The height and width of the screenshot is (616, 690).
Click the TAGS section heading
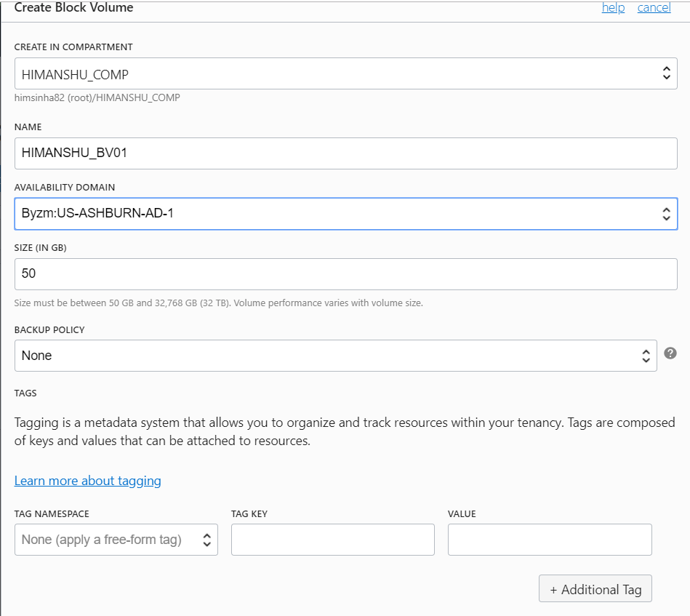pyautogui.click(x=25, y=393)
